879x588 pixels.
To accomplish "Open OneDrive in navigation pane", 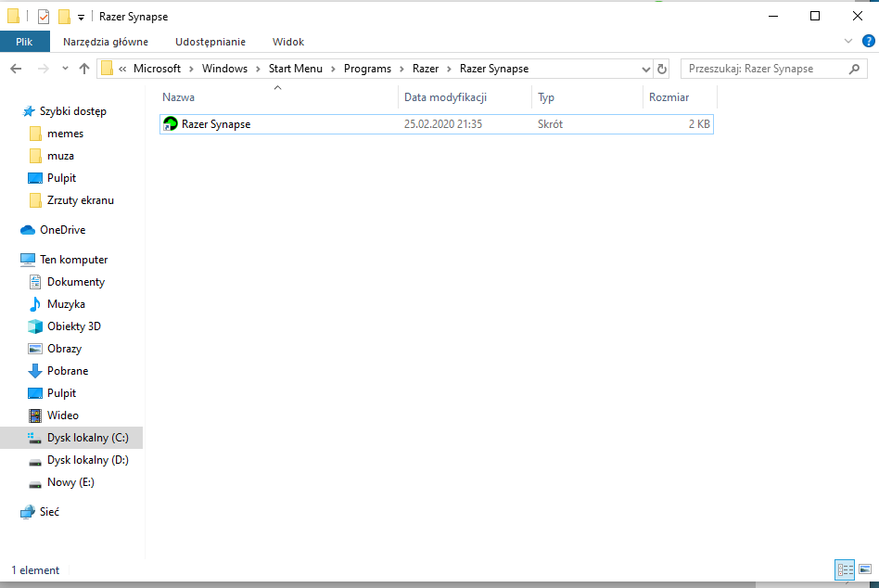I will point(62,230).
